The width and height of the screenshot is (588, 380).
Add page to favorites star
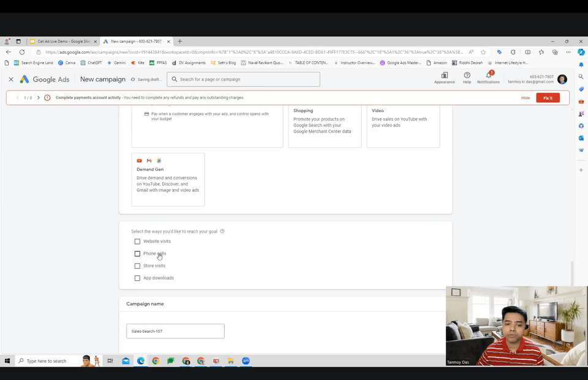(x=483, y=52)
